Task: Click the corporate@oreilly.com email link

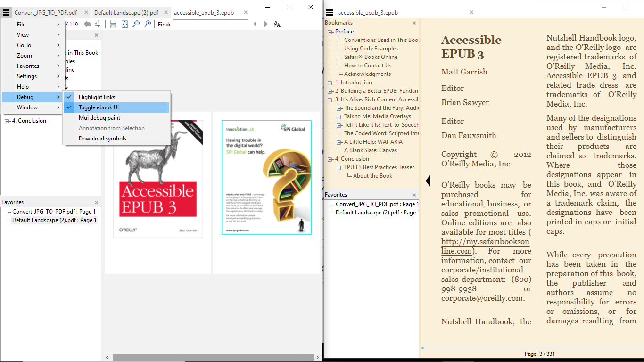Action: tap(481, 298)
